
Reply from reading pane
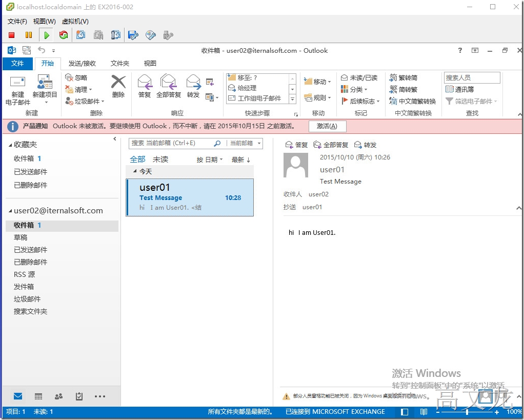click(296, 145)
